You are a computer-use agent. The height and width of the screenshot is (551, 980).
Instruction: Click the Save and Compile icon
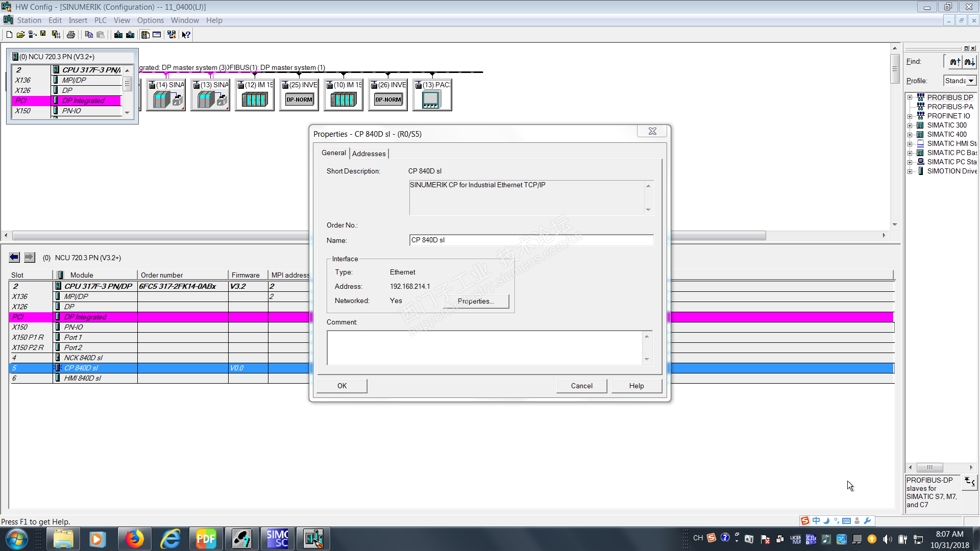click(56, 35)
